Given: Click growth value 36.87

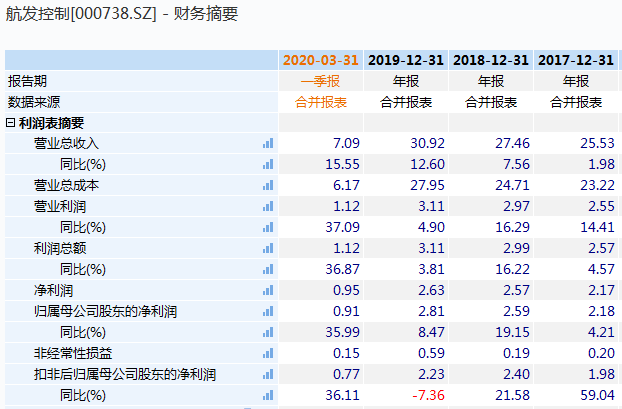Looking at the screenshot, I should point(343,269).
